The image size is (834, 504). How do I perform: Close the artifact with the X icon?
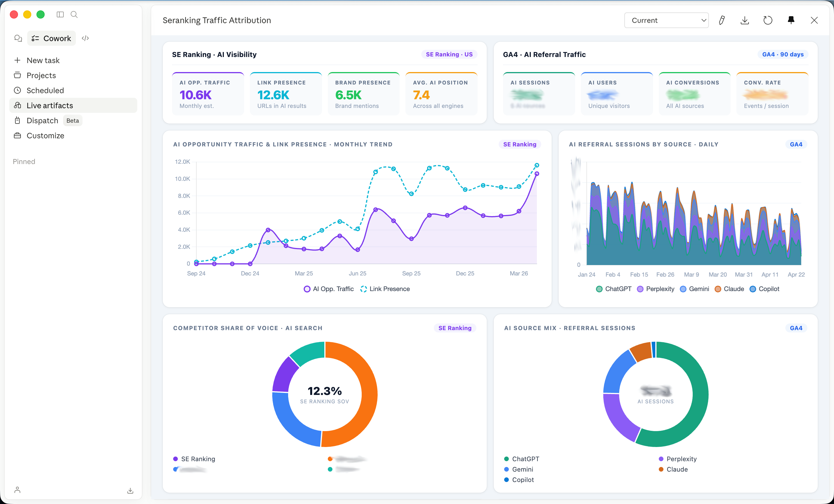point(814,20)
